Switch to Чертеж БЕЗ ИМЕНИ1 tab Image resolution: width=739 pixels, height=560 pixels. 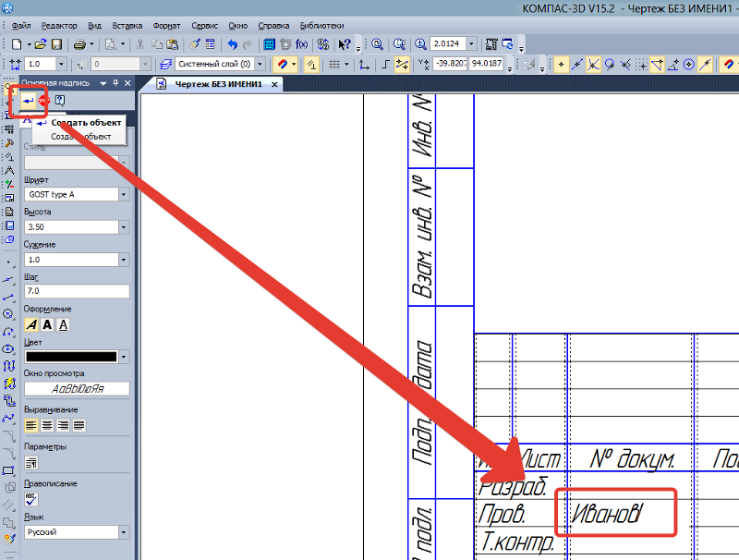click(218, 84)
